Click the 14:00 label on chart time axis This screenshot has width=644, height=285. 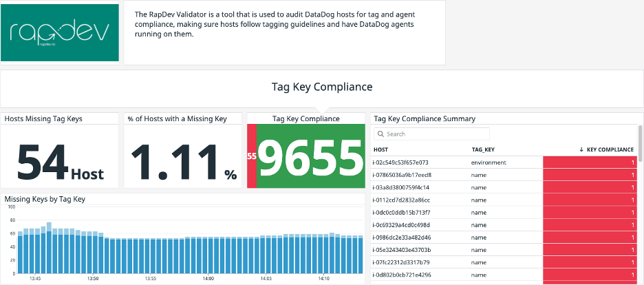[x=208, y=278]
